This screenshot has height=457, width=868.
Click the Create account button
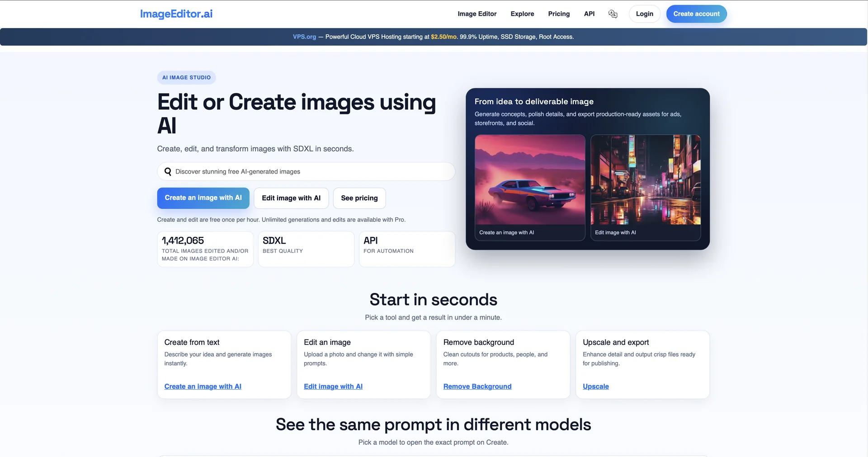point(696,14)
